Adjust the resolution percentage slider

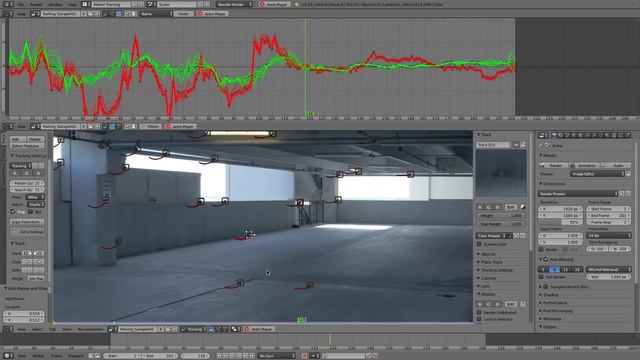561,222
